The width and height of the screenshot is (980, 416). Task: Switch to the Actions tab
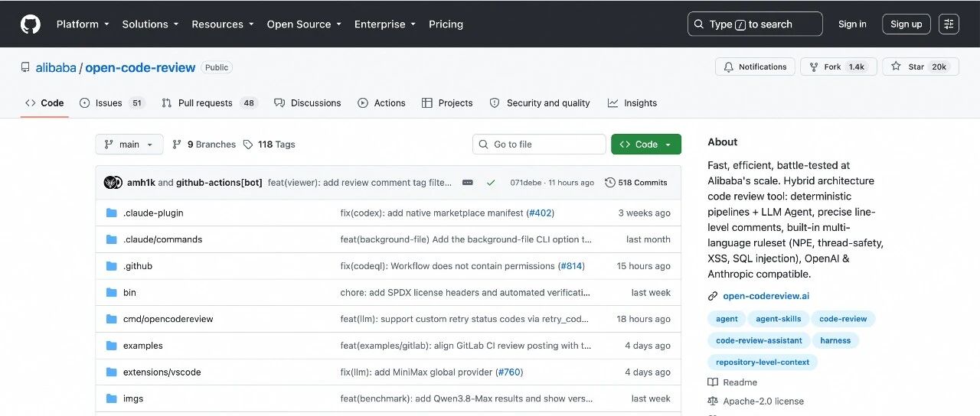click(x=381, y=102)
